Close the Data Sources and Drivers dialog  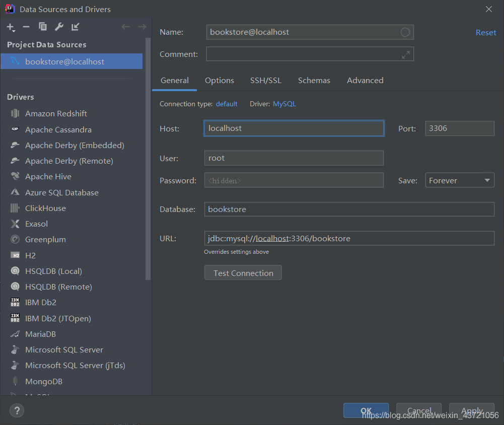(x=488, y=9)
